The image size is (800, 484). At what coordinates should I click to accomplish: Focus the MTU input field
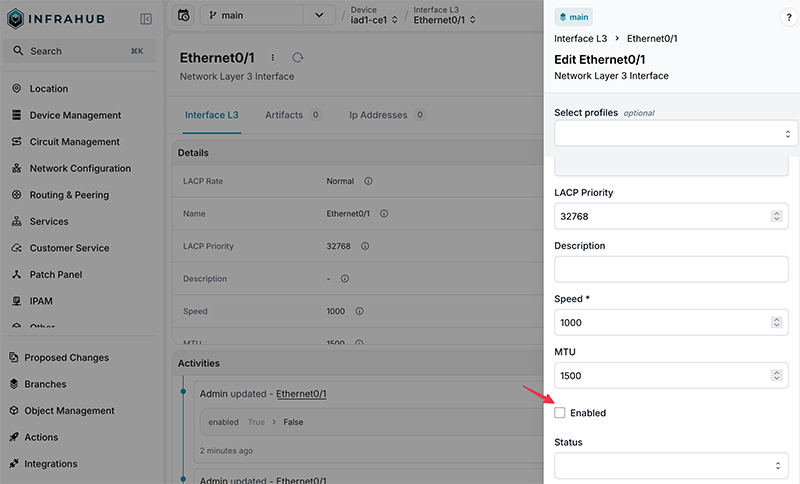coord(671,375)
